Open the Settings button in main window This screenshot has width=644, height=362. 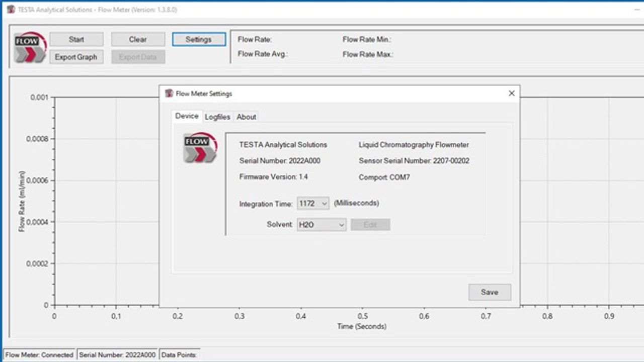(x=199, y=39)
